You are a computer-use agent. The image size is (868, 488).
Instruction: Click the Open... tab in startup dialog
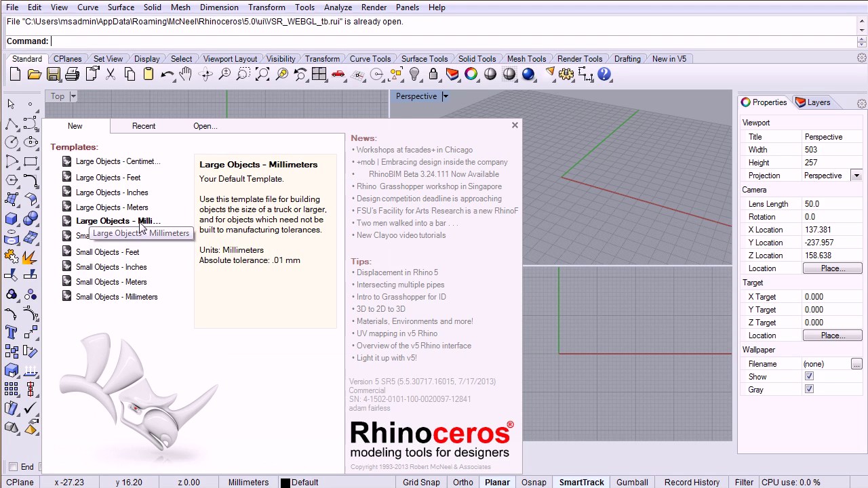click(205, 126)
